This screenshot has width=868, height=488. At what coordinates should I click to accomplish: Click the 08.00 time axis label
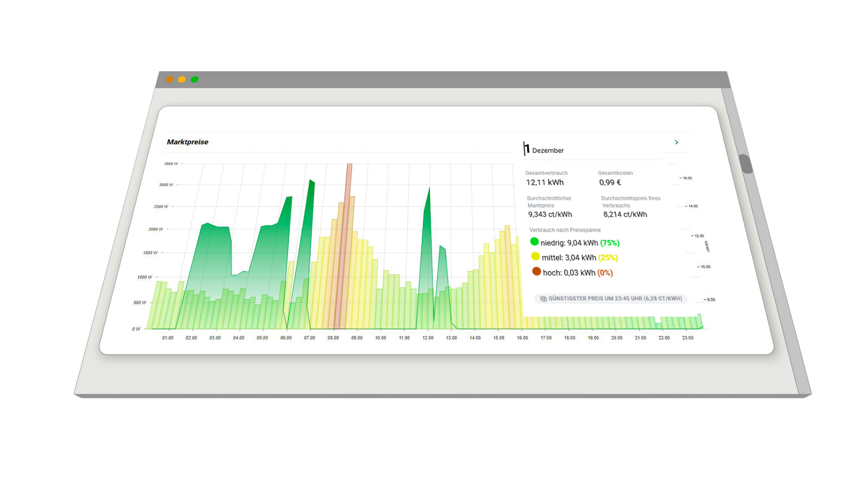(333, 338)
